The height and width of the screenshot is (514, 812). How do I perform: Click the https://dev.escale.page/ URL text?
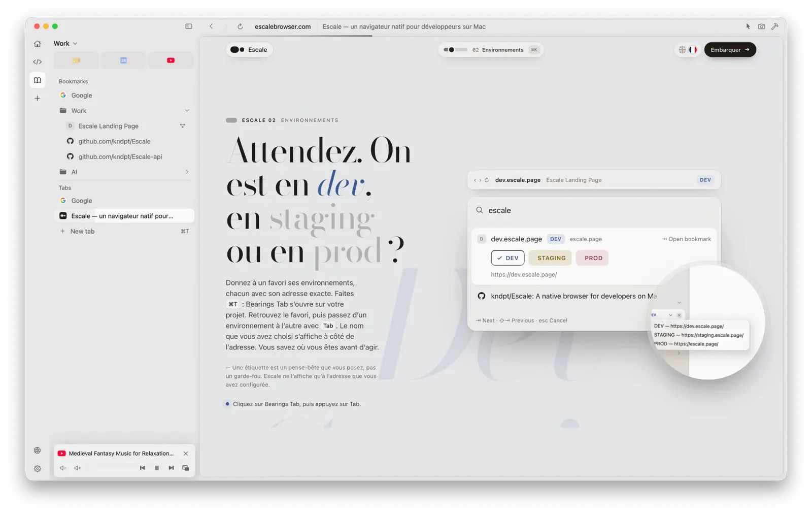[x=524, y=275]
